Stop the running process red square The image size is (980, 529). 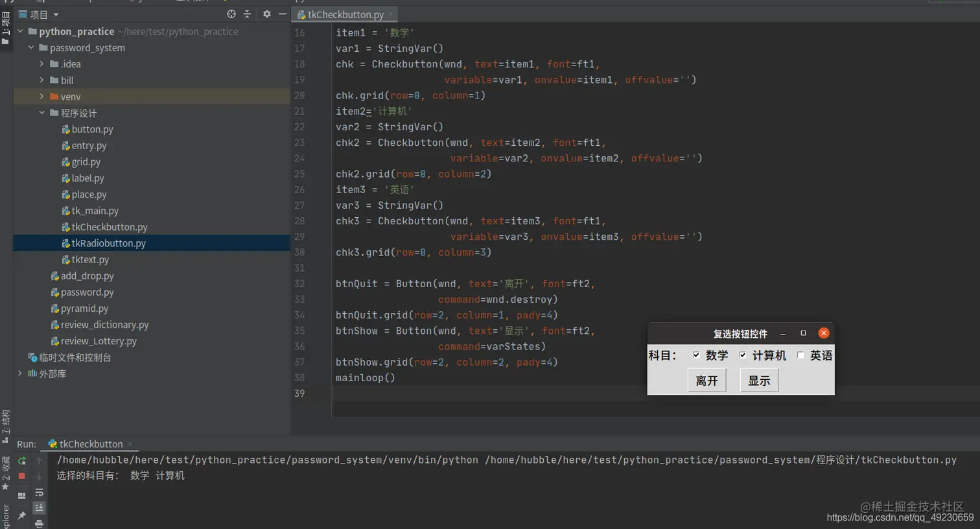pos(21,476)
